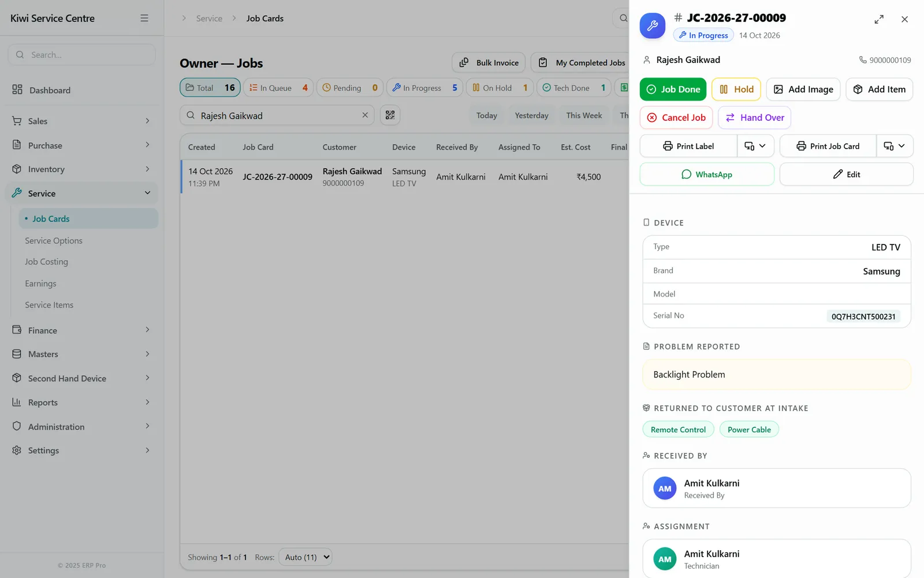Filter jobs by Tech Done status
924x578 pixels.
click(x=574, y=88)
